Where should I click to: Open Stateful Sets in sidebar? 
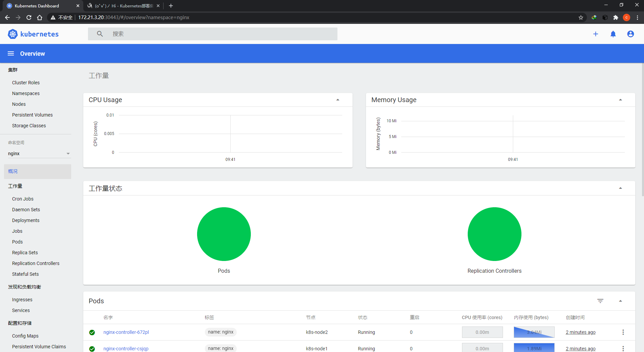tap(25, 274)
